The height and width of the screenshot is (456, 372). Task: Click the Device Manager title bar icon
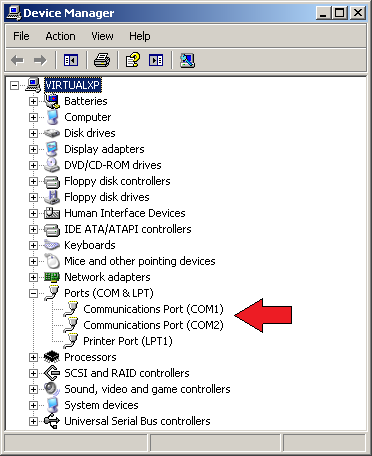(x=14, y=13)
